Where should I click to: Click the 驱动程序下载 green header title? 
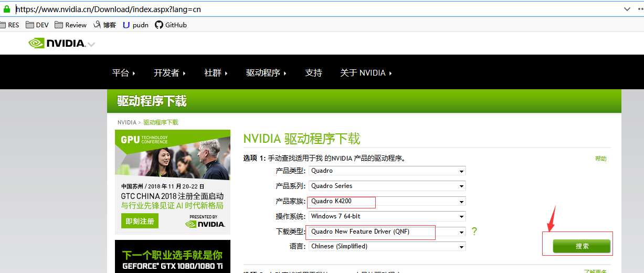(x=152, y=101)
